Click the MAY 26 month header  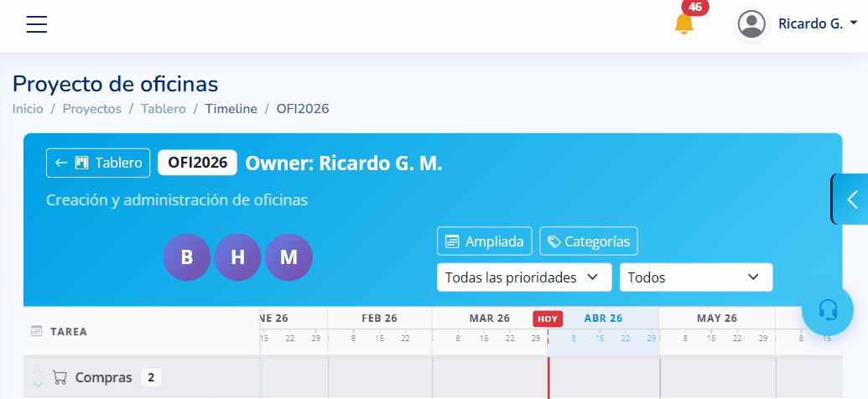717,319
